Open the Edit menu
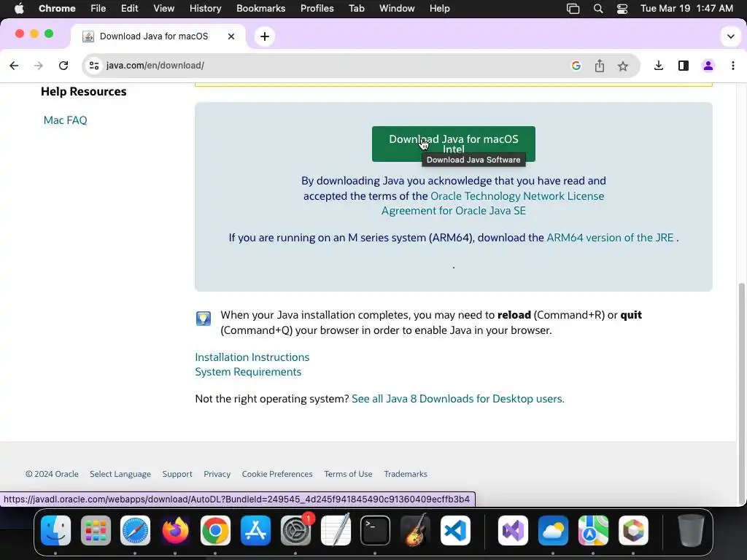The image size is (747, 560). (129, 9)
